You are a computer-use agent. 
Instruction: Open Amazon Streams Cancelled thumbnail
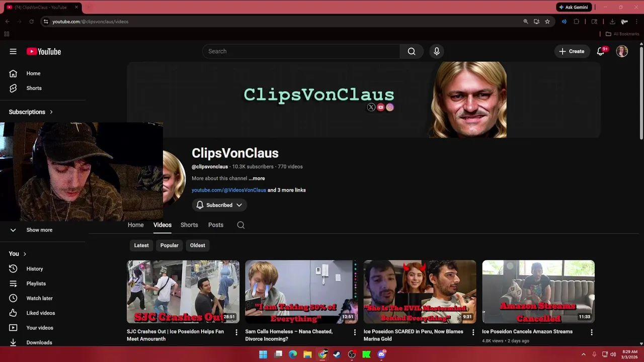(x=538, y=292)
